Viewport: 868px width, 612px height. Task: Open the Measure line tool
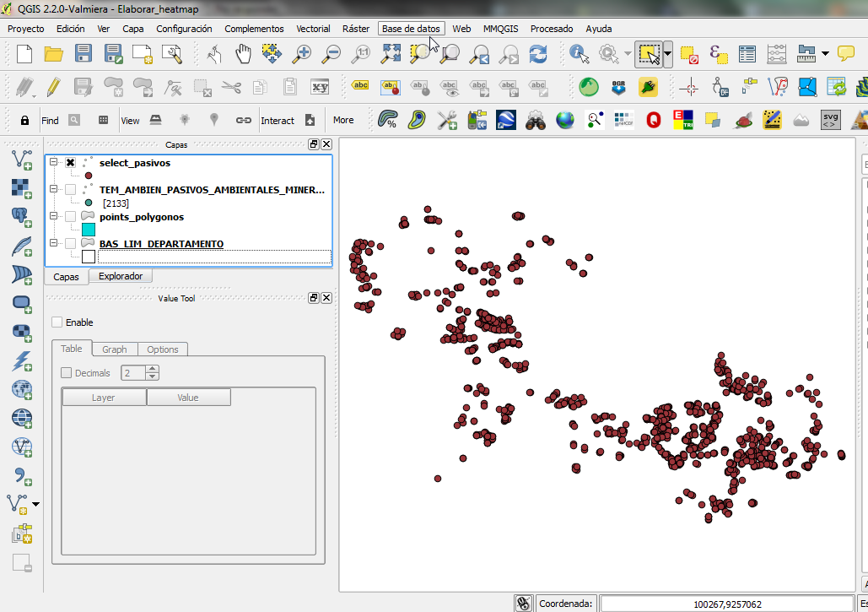point(806,54)
